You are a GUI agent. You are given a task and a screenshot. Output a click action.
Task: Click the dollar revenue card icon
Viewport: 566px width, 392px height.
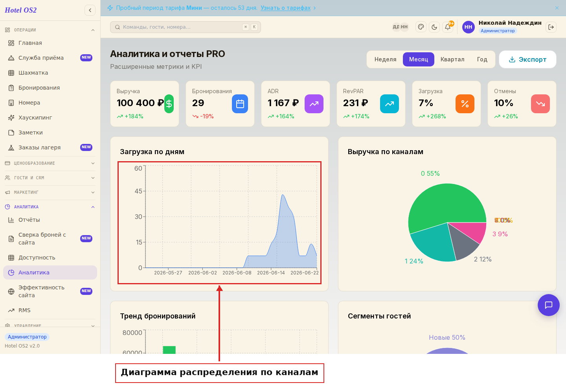click(x=169, y=104)
